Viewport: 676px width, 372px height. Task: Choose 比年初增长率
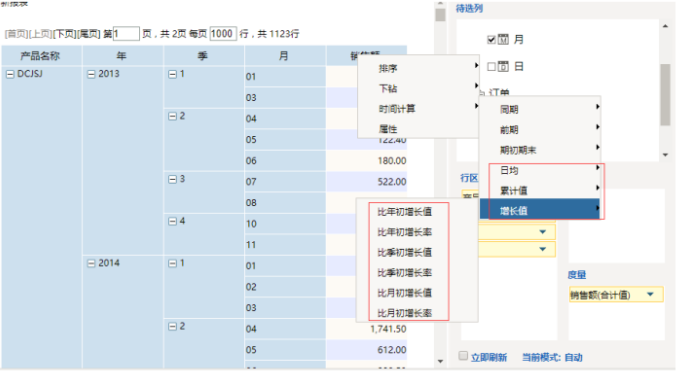tap(404, 232)
